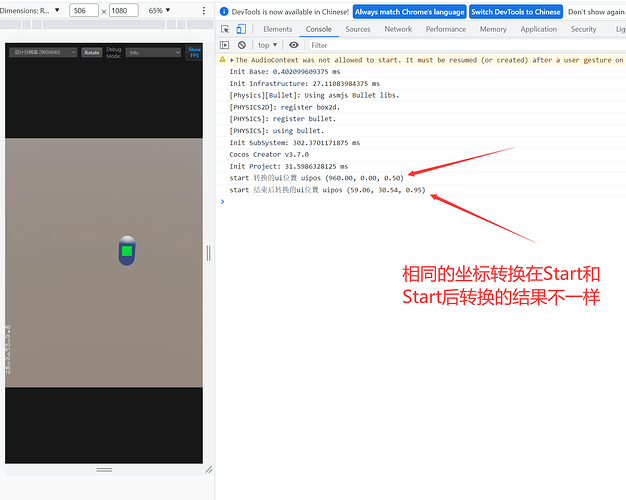
Task: Open the 65% zoom dropdown
Action: coord(159,10)
